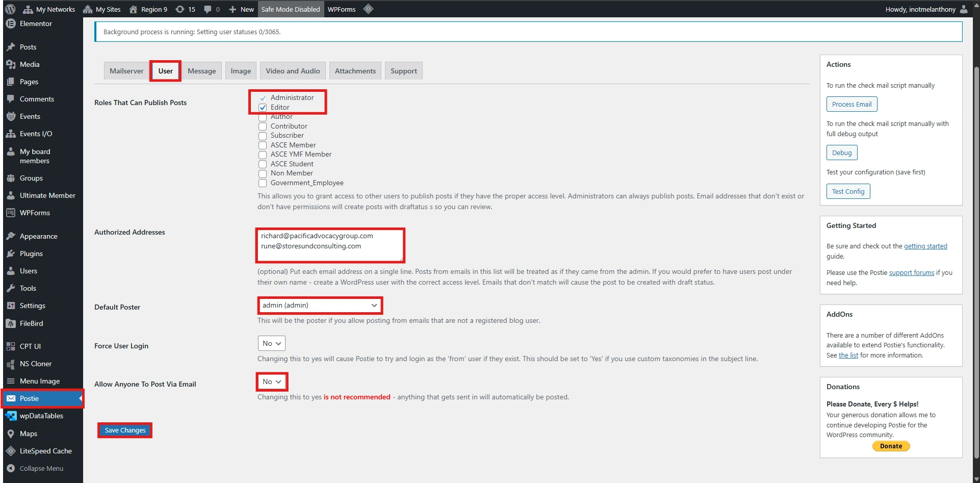Click the Media icon in sidebar
This screenshot has height=483, width=980.
(x=11, y=64)
